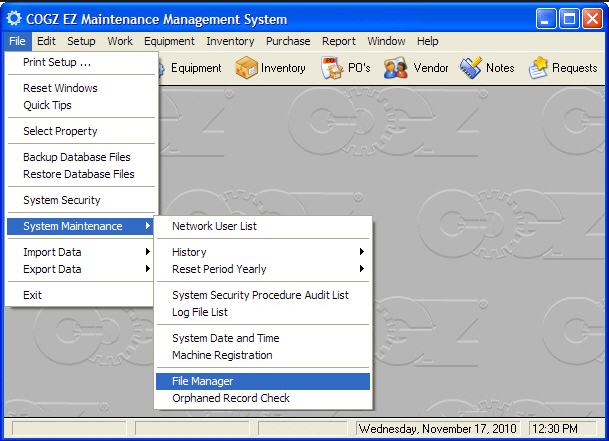Choose Network User List
This screenshot has width=609, height=441.
click(x=214, y=226)
